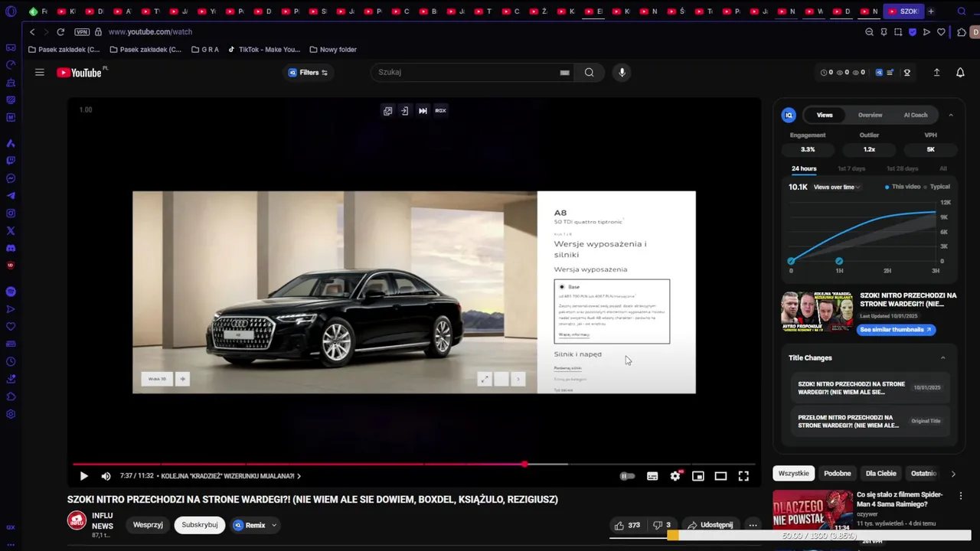Open the Spider-Man 4 video thumbnail

tap(812, 511)
